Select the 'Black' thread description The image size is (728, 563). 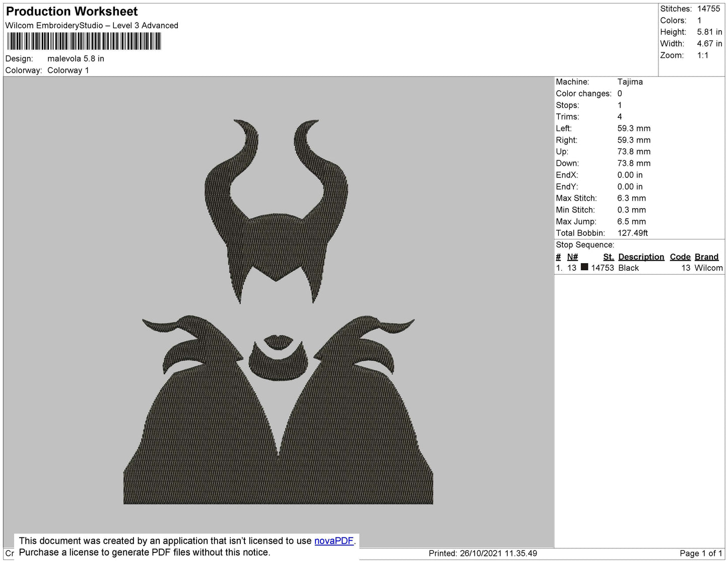pos(629,268)
